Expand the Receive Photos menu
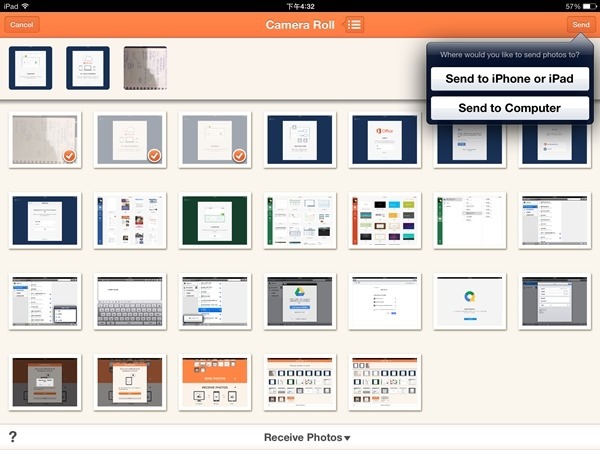 coord(307,438)
